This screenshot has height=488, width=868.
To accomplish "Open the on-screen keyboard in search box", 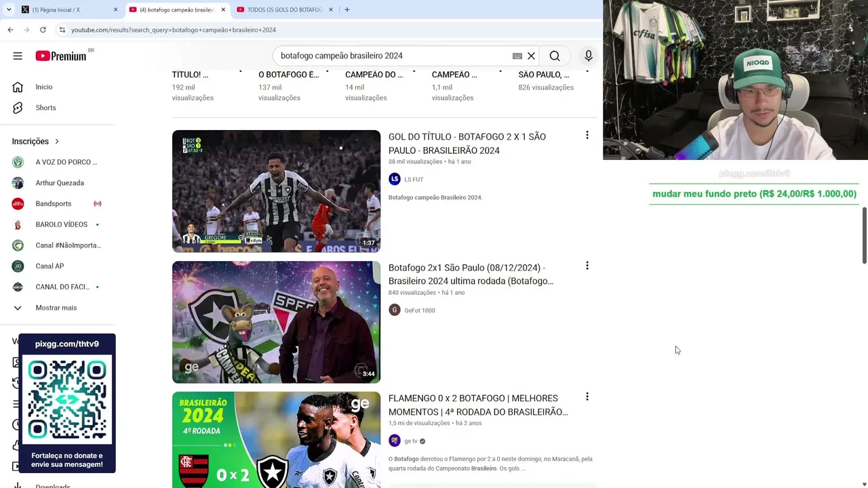I will (x=517, y=56).
